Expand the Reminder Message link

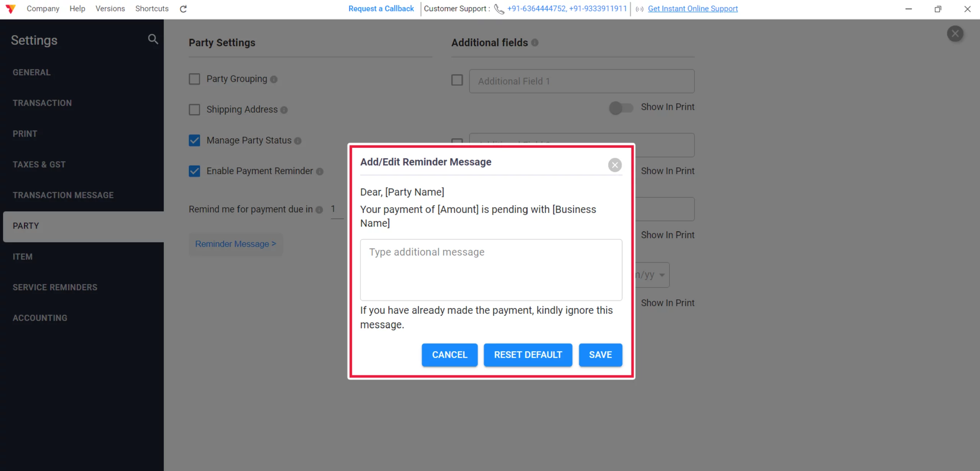(x=235, y=244)
